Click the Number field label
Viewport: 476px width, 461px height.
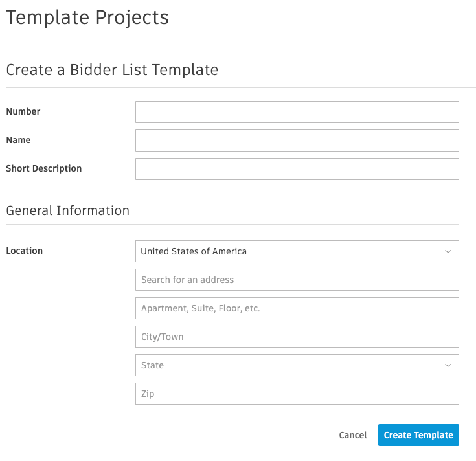pos(23,111)
